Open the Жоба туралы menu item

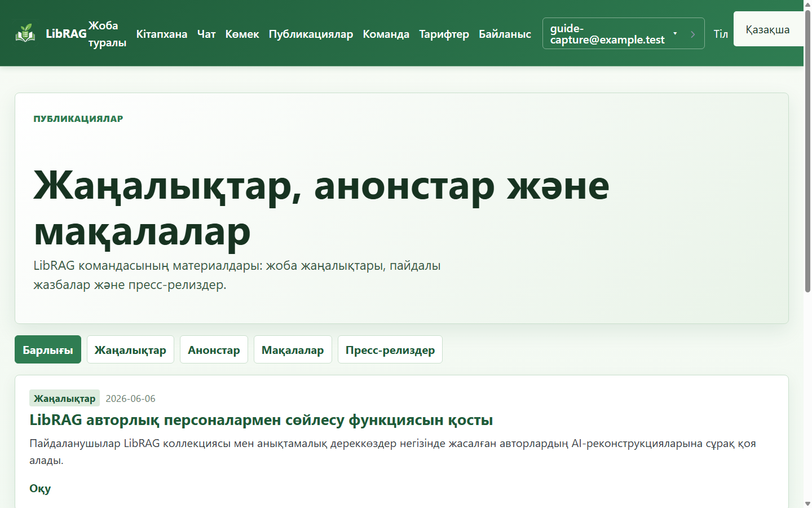pos(107,34)
